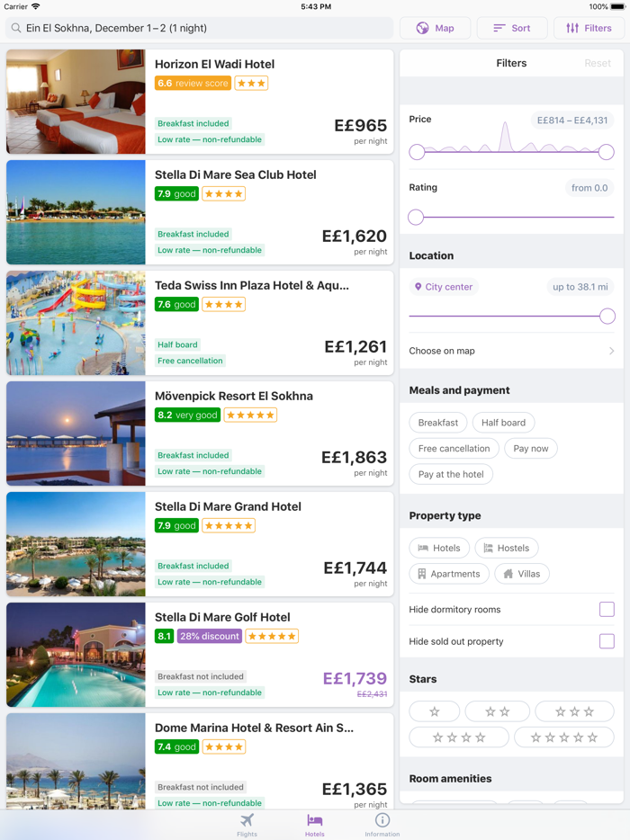Screen dimensions: 630x840
Task: Switch to the Flights tab
Action: click(247, 824)
